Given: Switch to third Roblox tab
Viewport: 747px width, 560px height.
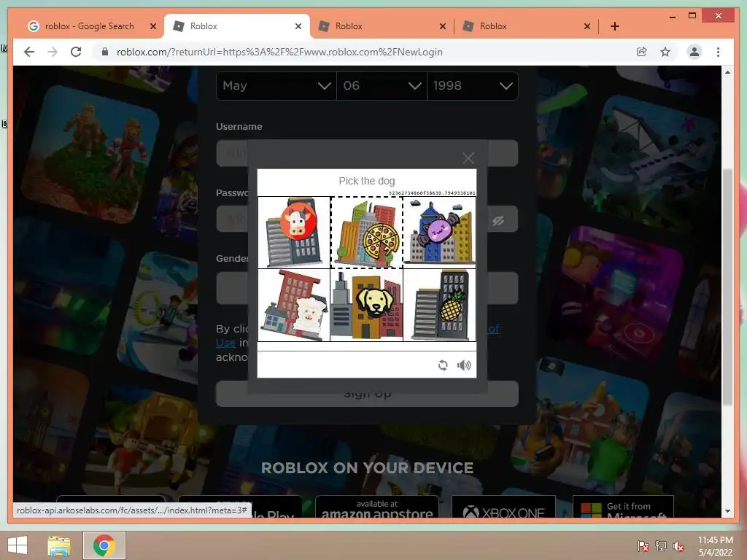Looking at the screenshot, I should pyautogui.click(x=526, y=26).
